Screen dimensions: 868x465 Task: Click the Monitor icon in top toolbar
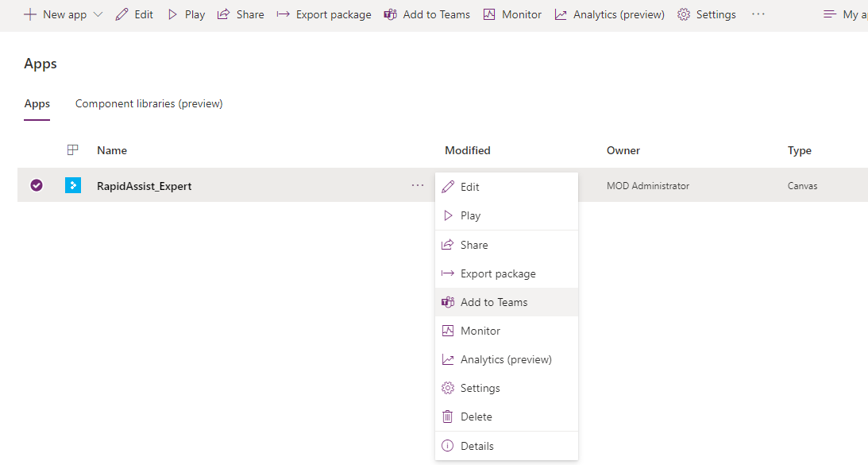tap(489, 14)
